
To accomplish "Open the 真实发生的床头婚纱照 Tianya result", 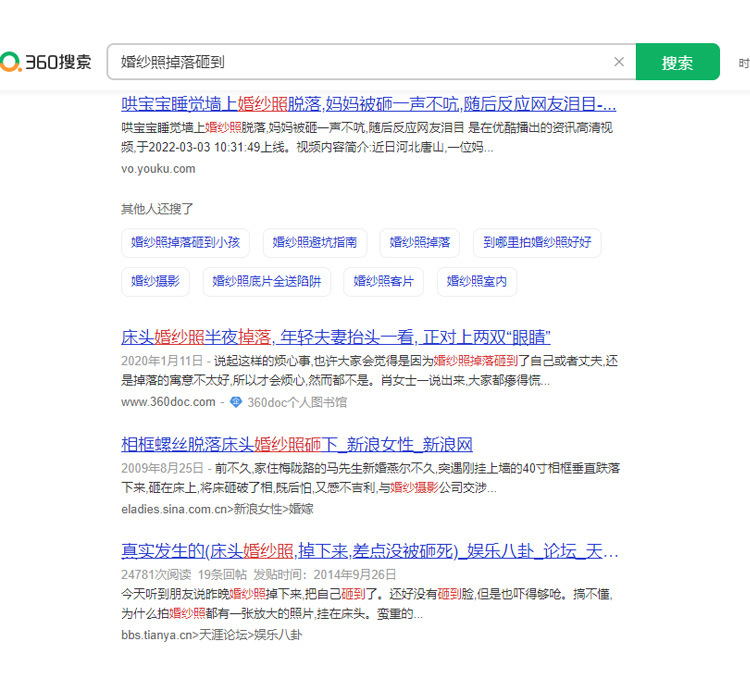I will [x=369, y=551].
